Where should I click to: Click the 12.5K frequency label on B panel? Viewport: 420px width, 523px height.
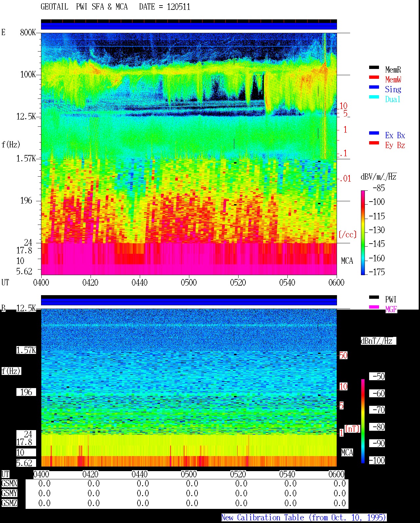[26, 308]
